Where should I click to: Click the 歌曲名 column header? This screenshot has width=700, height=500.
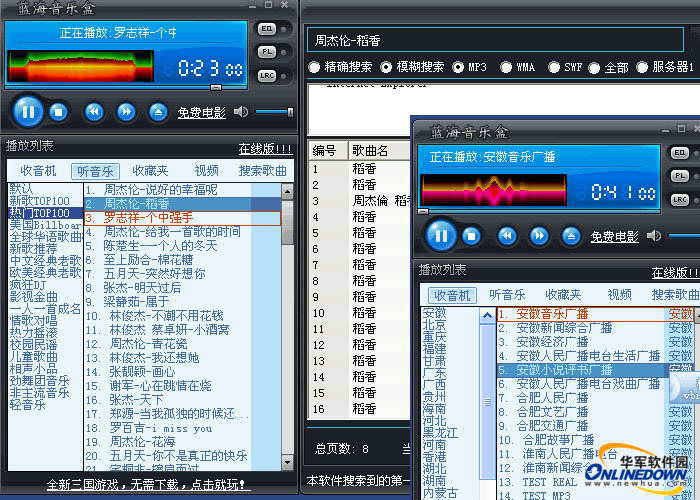coord(379,151)
